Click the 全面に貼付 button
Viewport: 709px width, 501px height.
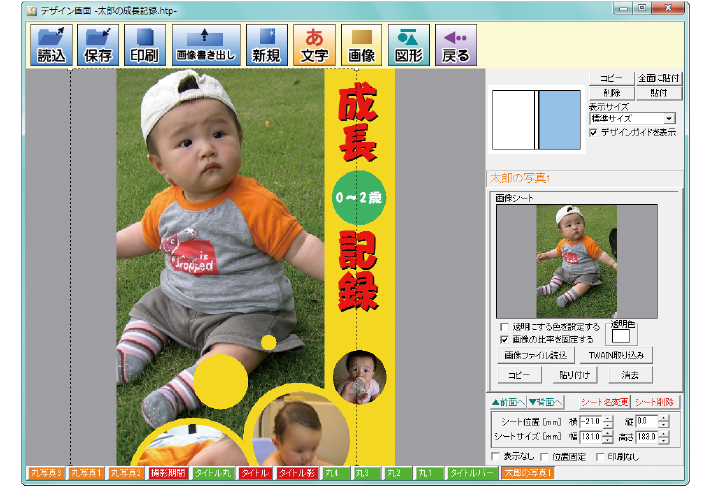click(x=658, y=78)
